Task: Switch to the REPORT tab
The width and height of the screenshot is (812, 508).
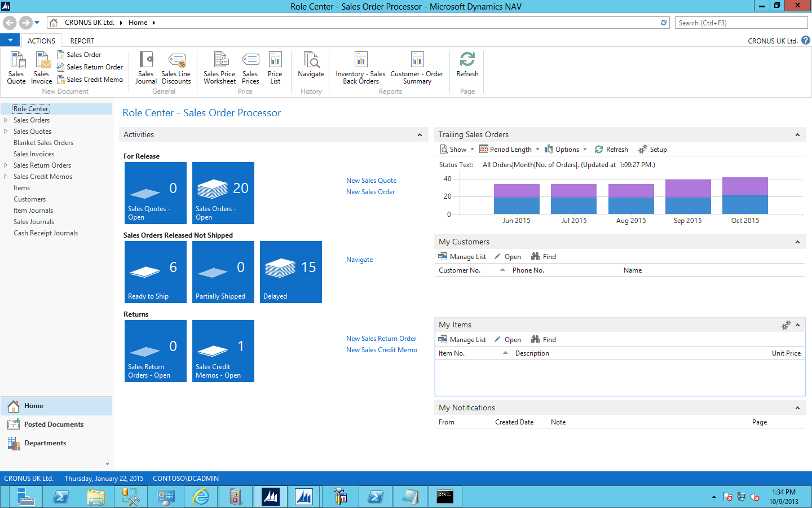Action: coord(82,41)
